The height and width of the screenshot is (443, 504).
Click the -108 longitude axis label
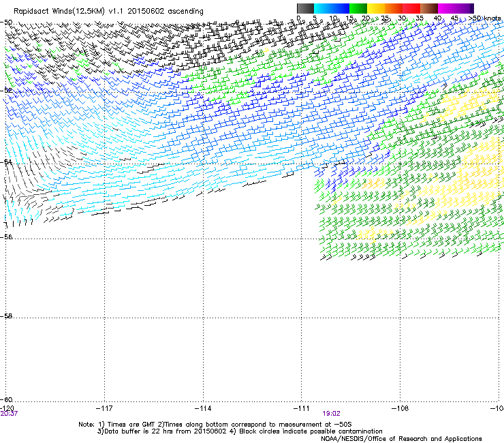(x=400, y=408)
